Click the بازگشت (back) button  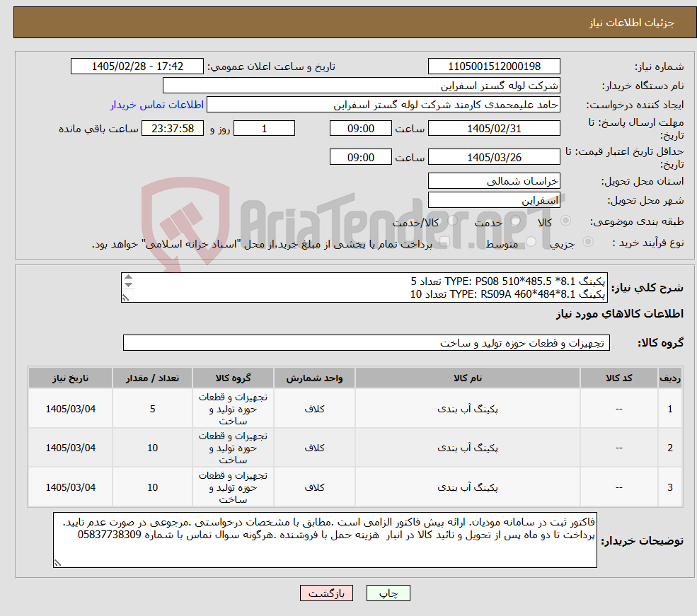pos(326,593)
